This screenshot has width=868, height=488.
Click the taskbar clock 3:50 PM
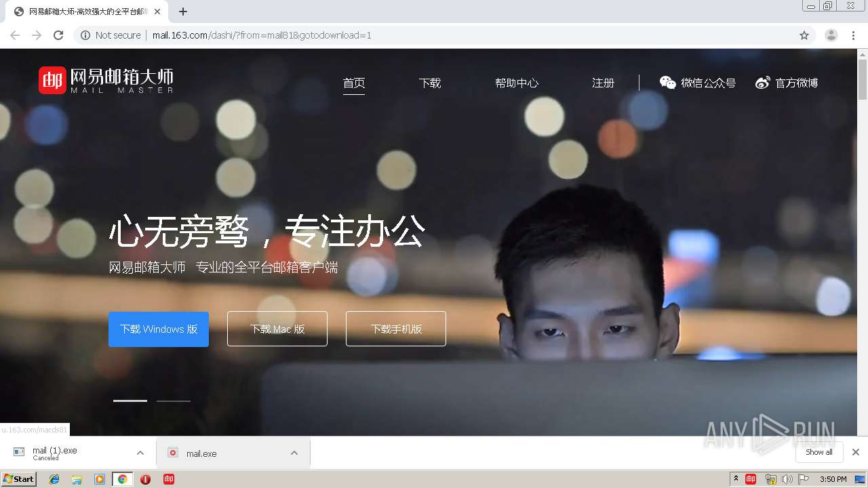point(833,479)
